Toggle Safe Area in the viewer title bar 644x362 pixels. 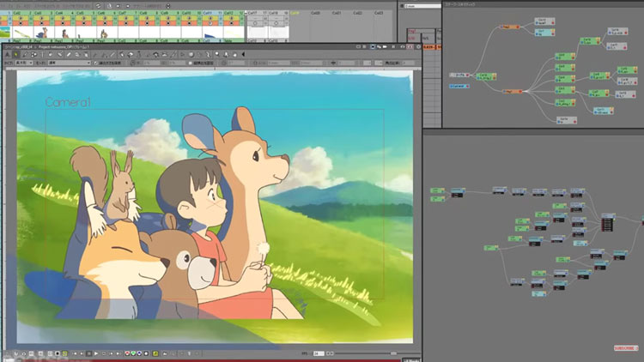[358, 46]
